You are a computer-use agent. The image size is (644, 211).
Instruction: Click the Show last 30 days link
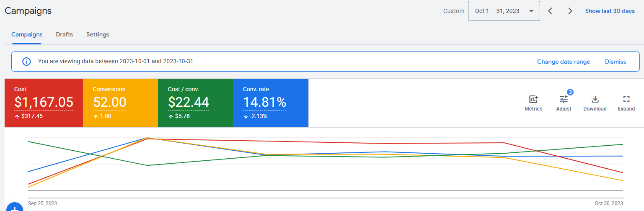610,11
